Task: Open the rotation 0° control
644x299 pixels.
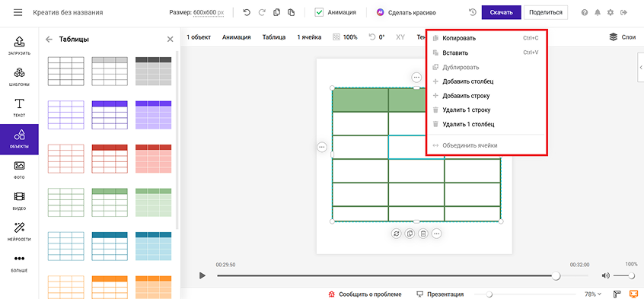Action: point(377,37)
